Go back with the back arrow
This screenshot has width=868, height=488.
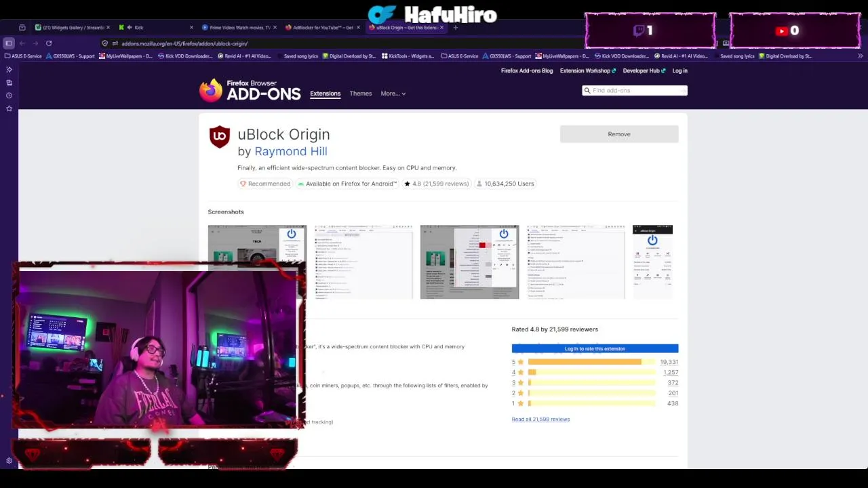22,43
